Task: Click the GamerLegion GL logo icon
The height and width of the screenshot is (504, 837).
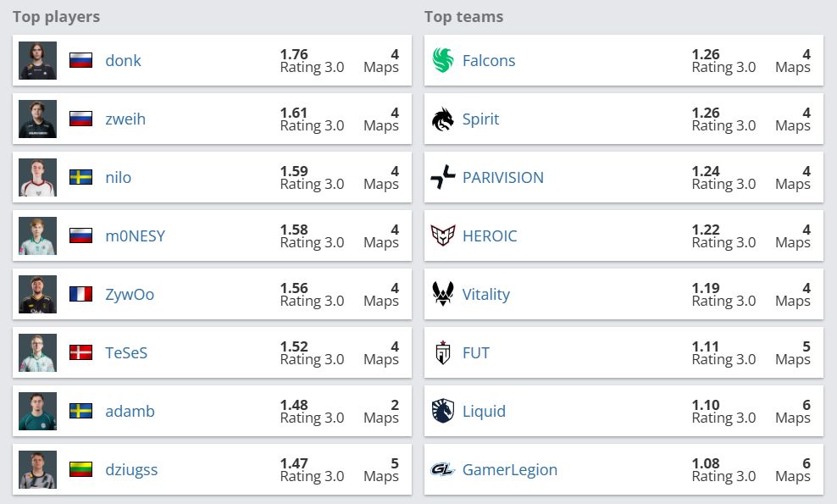Action: pyautogui.click(x=443, y=469)
